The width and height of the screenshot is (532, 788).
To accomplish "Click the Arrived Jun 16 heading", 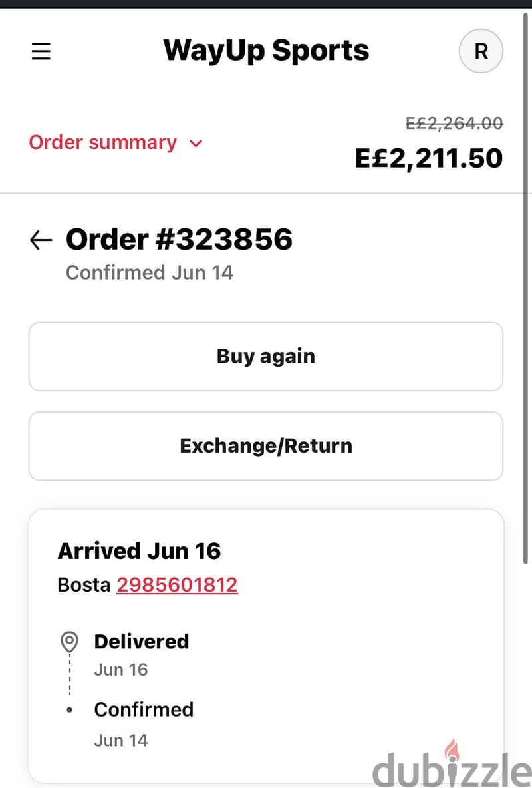I will (x=139, y=551).
